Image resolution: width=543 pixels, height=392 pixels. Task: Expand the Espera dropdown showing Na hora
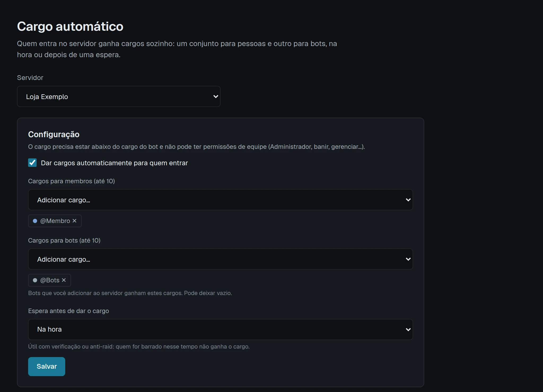coord(221,329)
